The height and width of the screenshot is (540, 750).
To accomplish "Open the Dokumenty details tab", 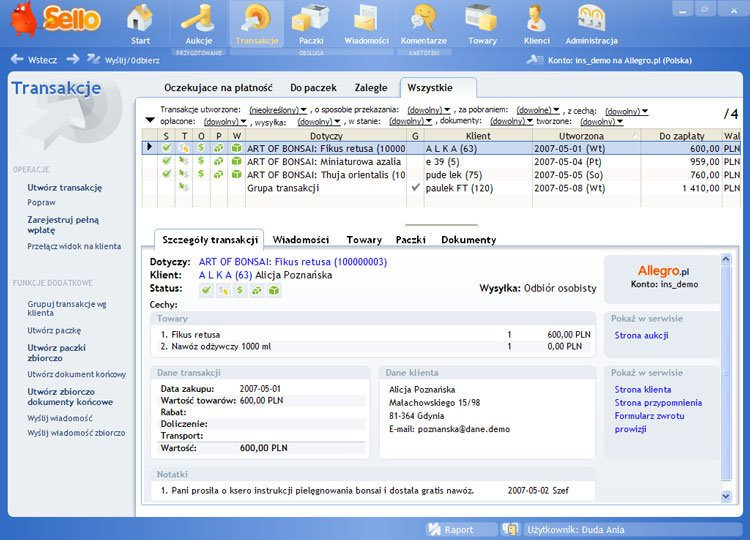I will (468, 240).
